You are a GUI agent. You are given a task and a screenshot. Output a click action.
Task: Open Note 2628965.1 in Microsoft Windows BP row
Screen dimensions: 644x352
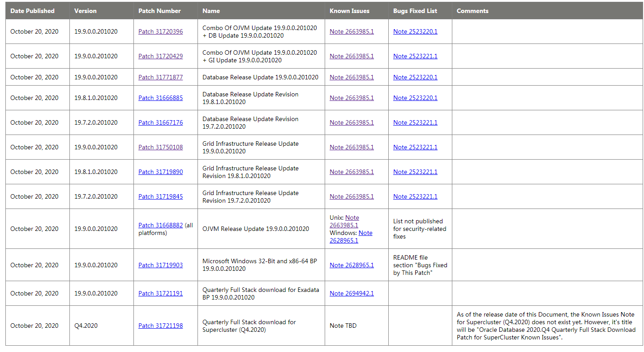point(352,265)
